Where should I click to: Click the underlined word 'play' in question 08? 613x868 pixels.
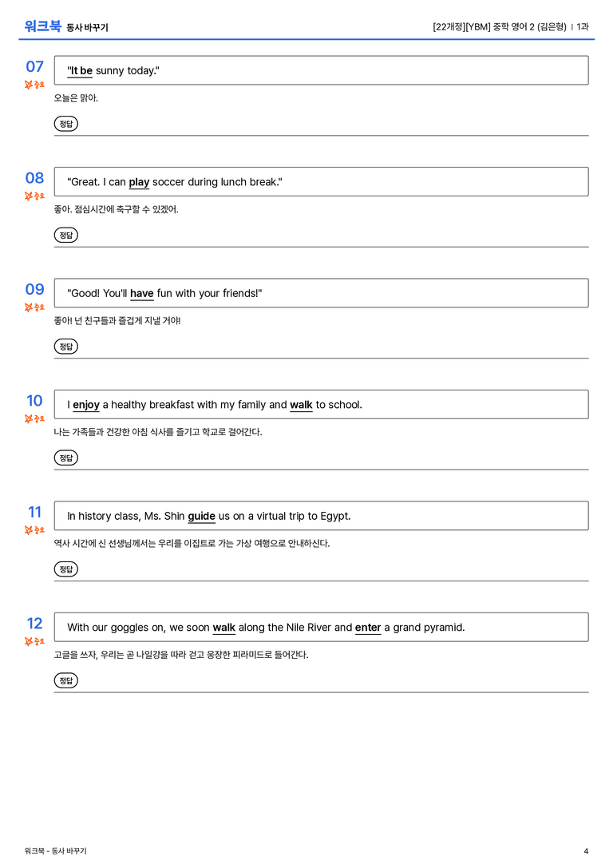click(x=140, y=182)
